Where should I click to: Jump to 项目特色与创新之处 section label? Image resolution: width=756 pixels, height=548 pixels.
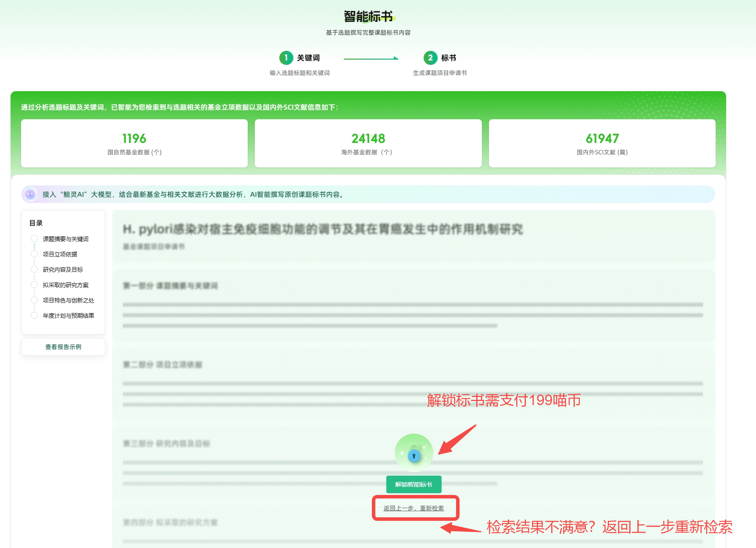tap(68, 300)
